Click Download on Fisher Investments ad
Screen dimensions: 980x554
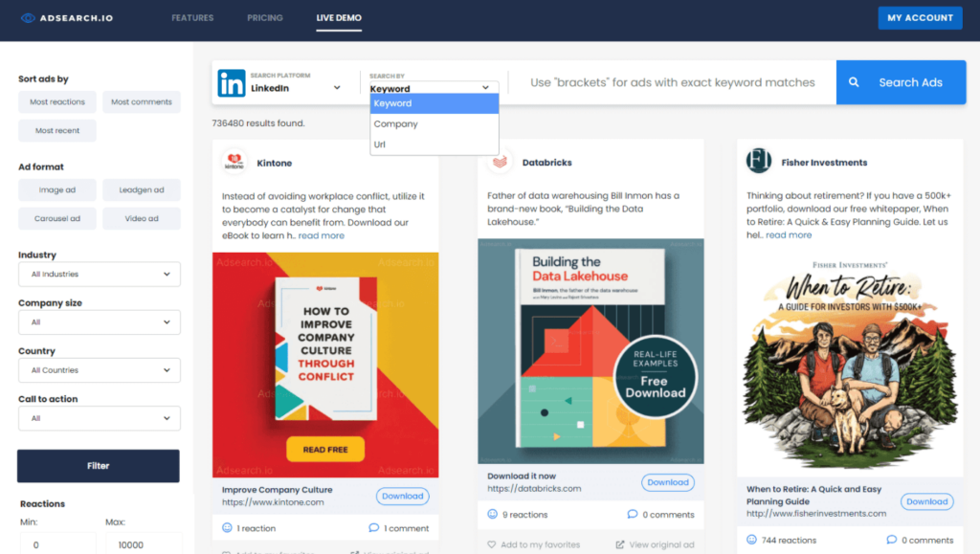(x=926, y=501)
